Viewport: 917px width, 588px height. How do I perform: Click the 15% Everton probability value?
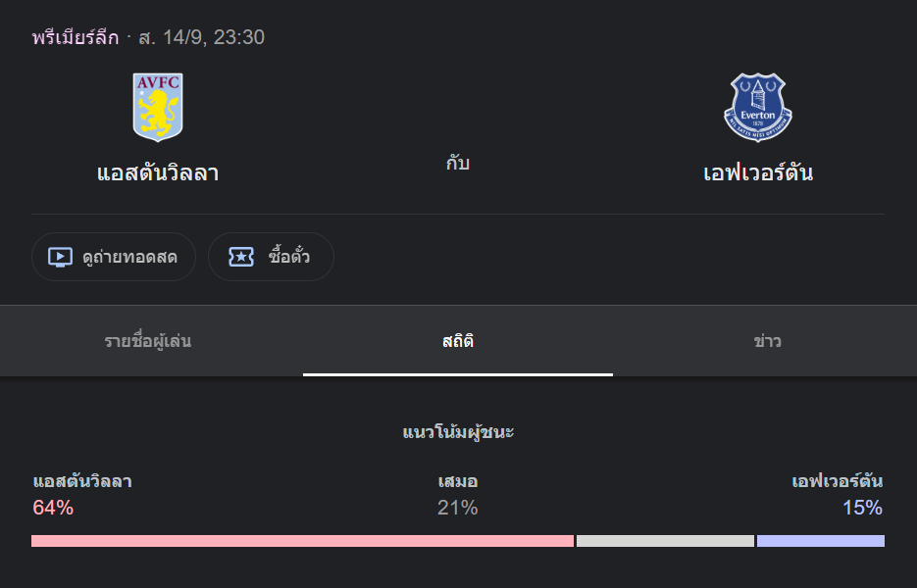click(x=863, y=508)
